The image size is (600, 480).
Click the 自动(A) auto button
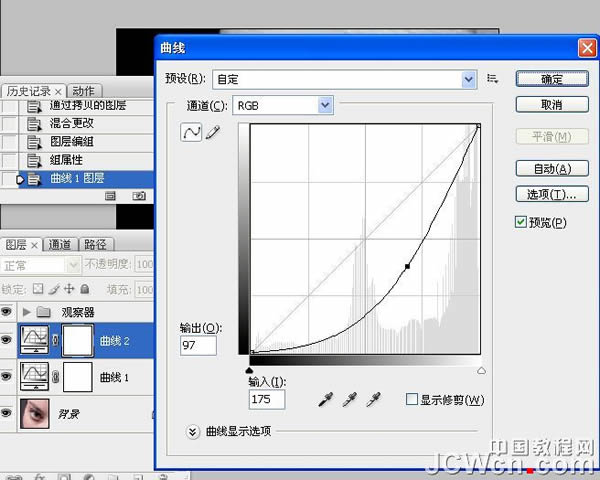552,168
